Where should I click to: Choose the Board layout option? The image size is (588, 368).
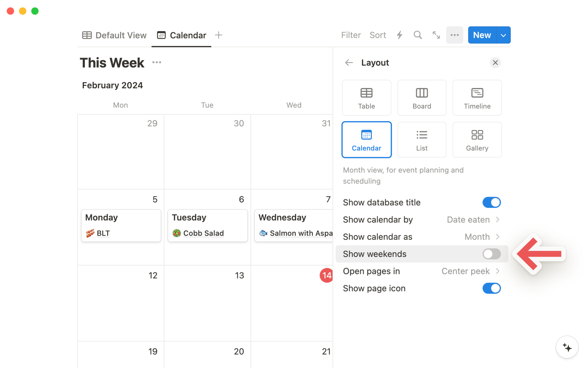click(x=422, y=98)
